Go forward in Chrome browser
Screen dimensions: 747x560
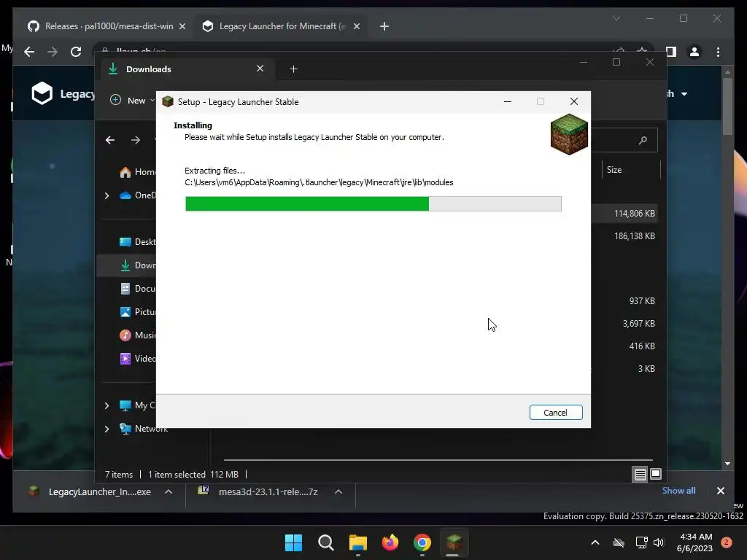pos(53,52)
